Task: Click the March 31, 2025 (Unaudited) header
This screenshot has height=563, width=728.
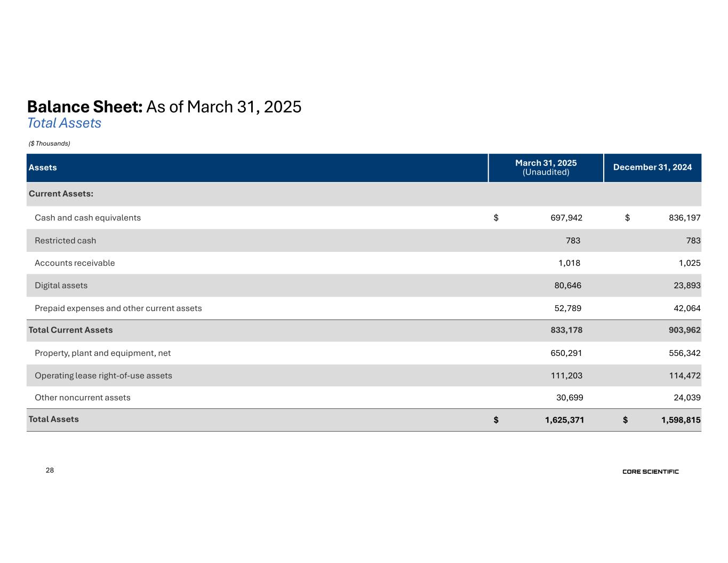Action: point(546,168)
